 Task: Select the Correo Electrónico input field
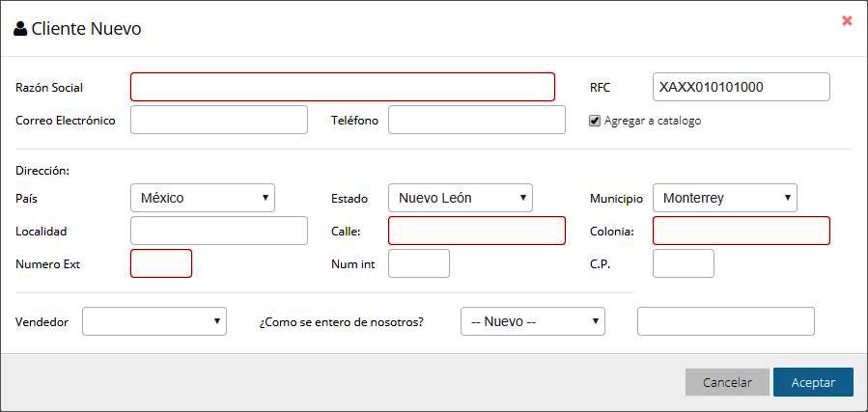218,120
